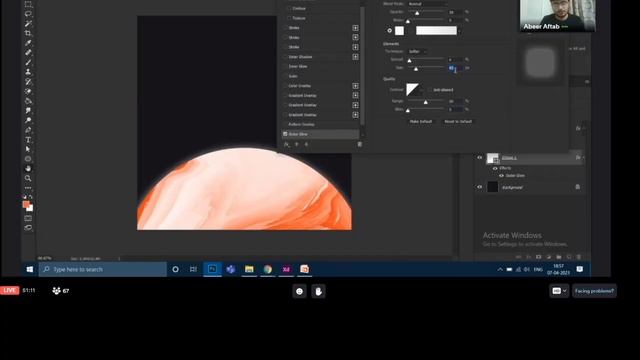Click the Range slider handle
The height and width of the screenshot is (360, 640).
tap(426, 102)
